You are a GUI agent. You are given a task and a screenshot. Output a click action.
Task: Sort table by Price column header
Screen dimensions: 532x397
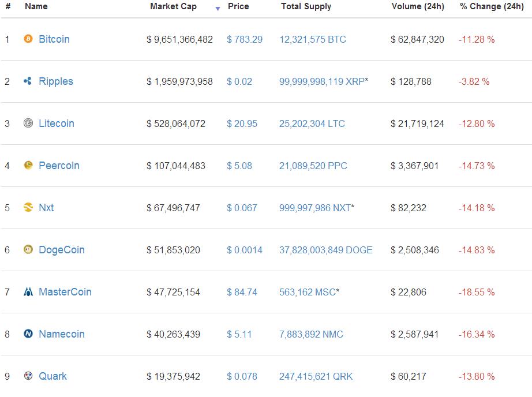(x=238, y=6)
